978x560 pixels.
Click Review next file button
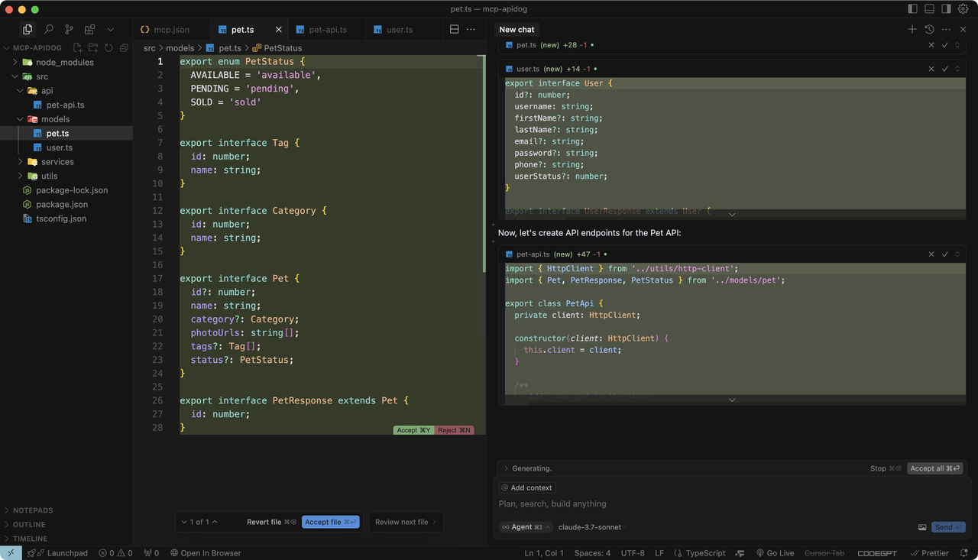tap(406, 522)
